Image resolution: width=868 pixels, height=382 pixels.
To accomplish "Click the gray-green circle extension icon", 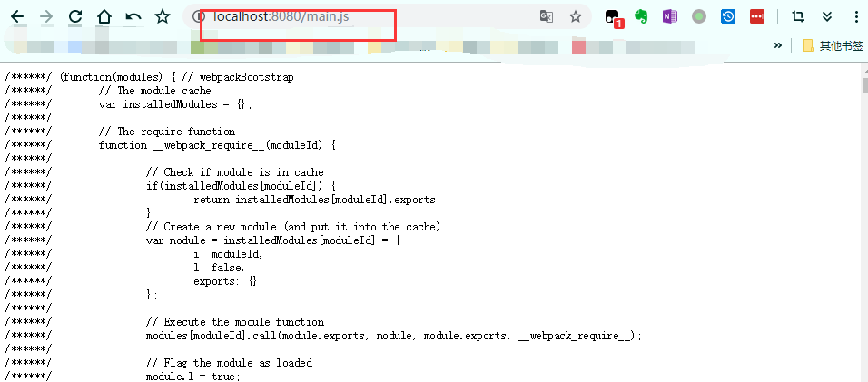I will click(x=698, y=16).
